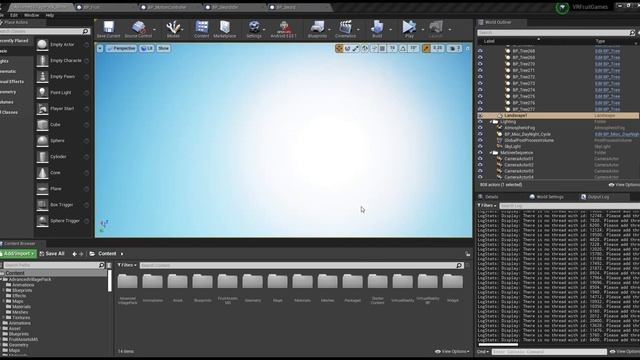
Task: Select the Cube shape icon
Action: tap(42, 124)
